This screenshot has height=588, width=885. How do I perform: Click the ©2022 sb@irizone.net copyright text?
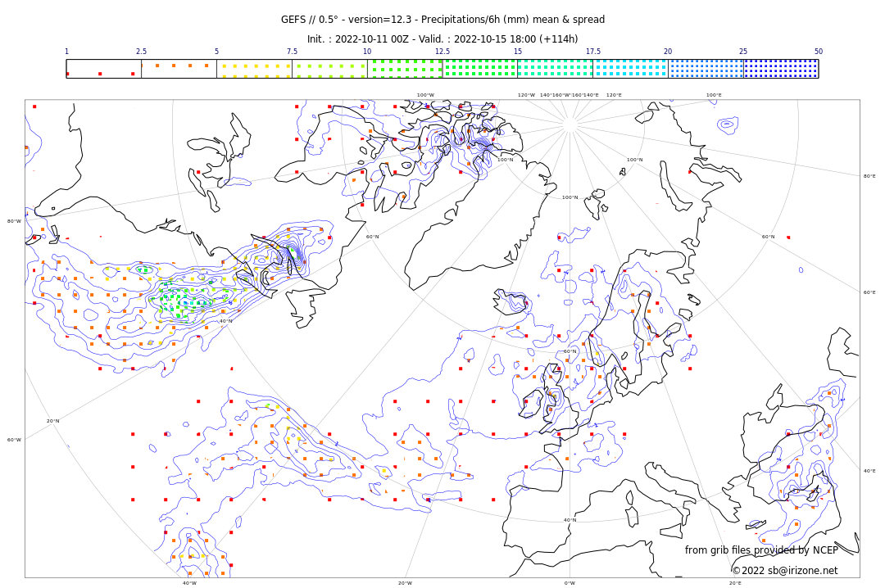click(785, 571)
